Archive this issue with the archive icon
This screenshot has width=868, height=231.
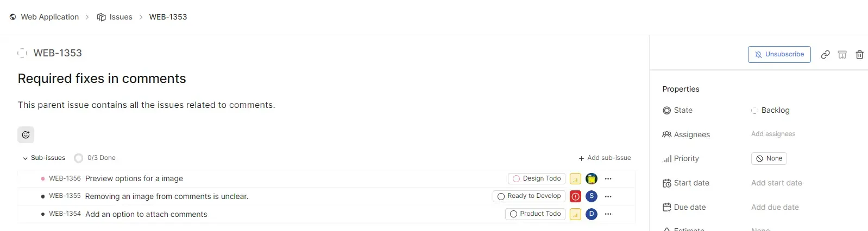[x=842, y=55]
